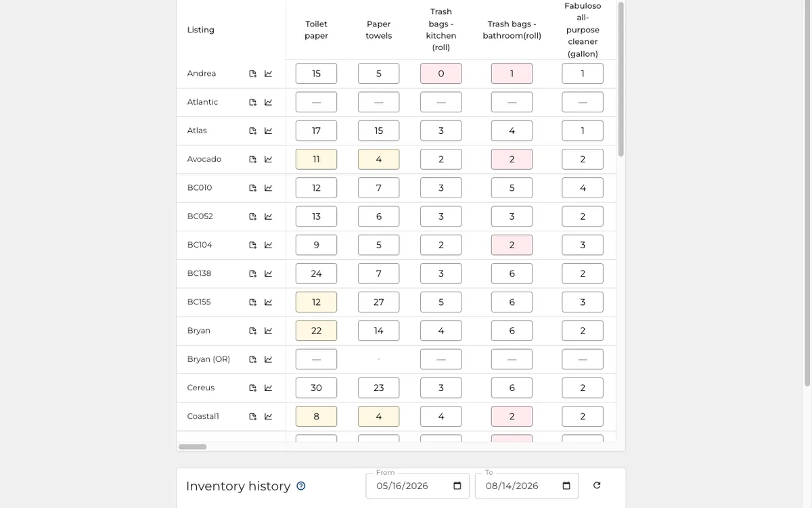Screen dimensions: 812x508
Task: Edit Avocado's bathroom trash bags count
Action: (512, 160)
